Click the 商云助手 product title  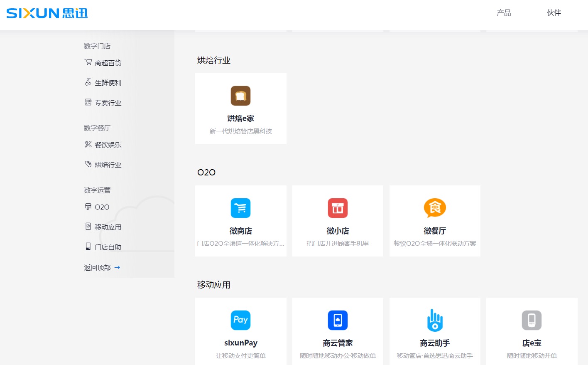(x=435, y=343)
